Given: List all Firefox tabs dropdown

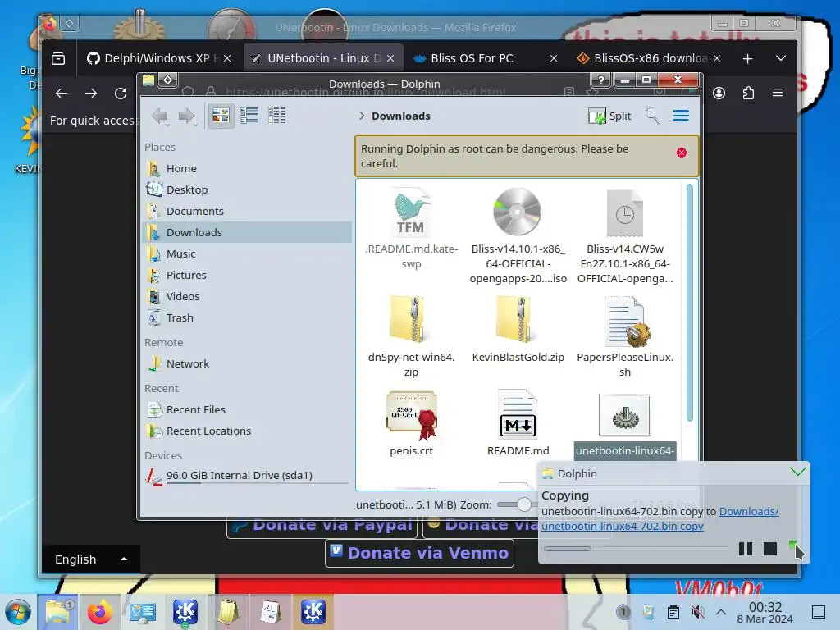Looking at the screenshot, I should [x=781, y=58].
